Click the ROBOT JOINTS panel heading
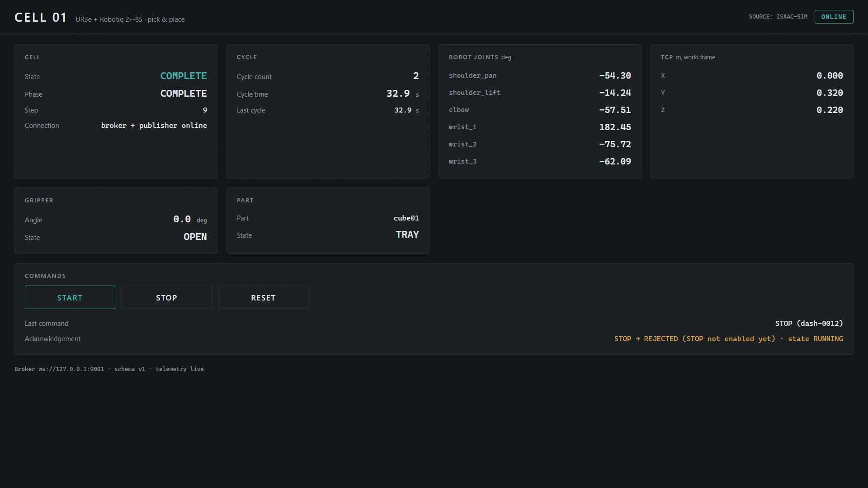 tap(473, 57)
